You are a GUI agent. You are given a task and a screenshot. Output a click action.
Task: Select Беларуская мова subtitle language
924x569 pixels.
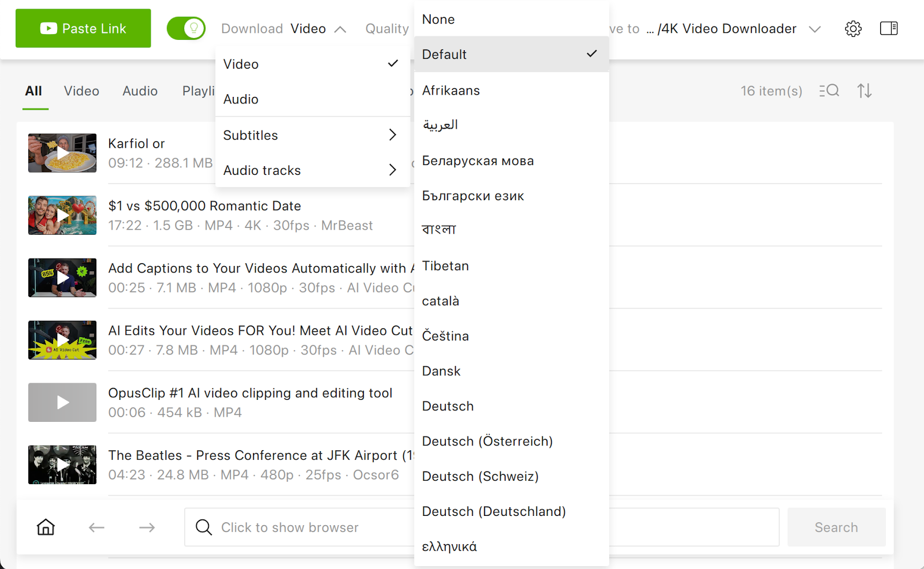click(x=512, y=161)
